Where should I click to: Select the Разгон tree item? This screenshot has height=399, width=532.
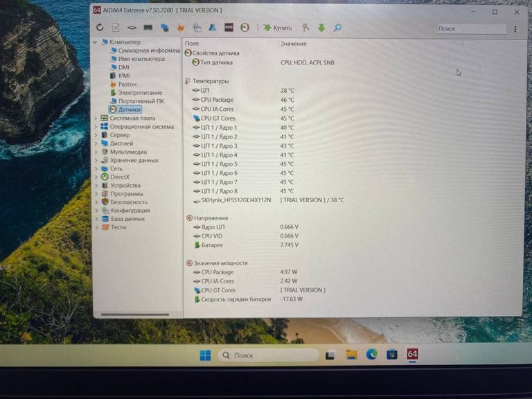tap(123, 84)
